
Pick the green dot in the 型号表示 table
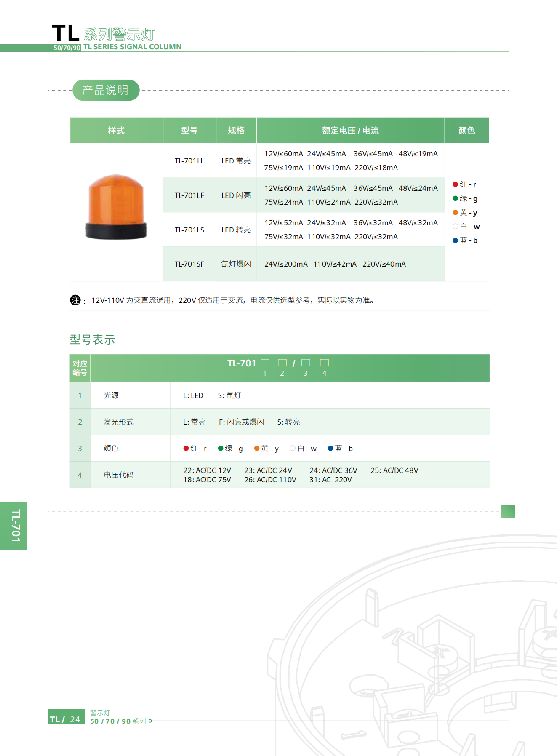pyautogui.click(x=221, y=448)
